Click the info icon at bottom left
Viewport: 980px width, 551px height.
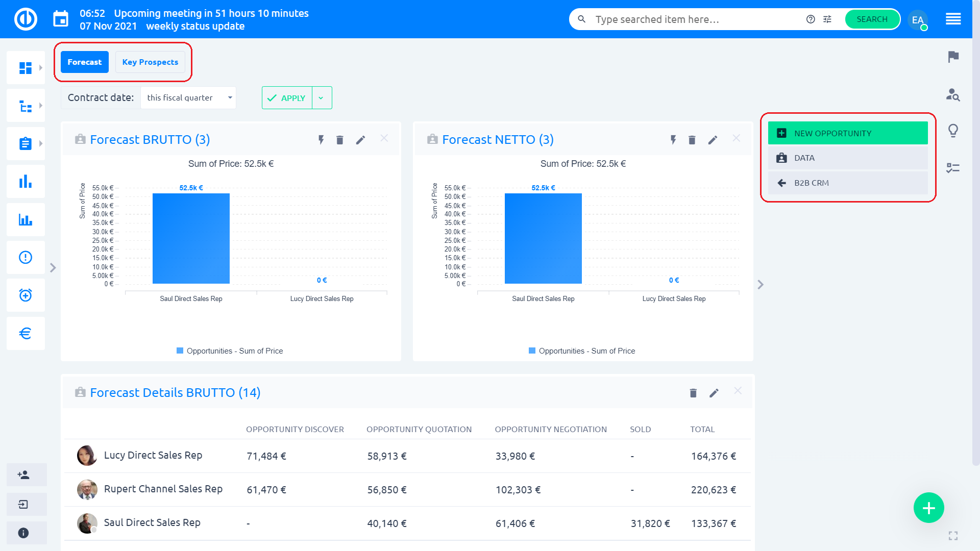tap(23, 533)
